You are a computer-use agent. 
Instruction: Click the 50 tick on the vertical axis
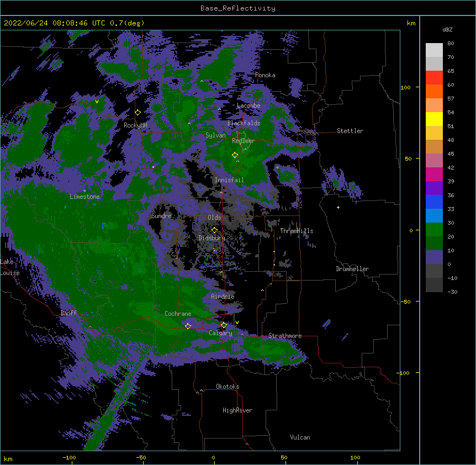click(408, 158)
